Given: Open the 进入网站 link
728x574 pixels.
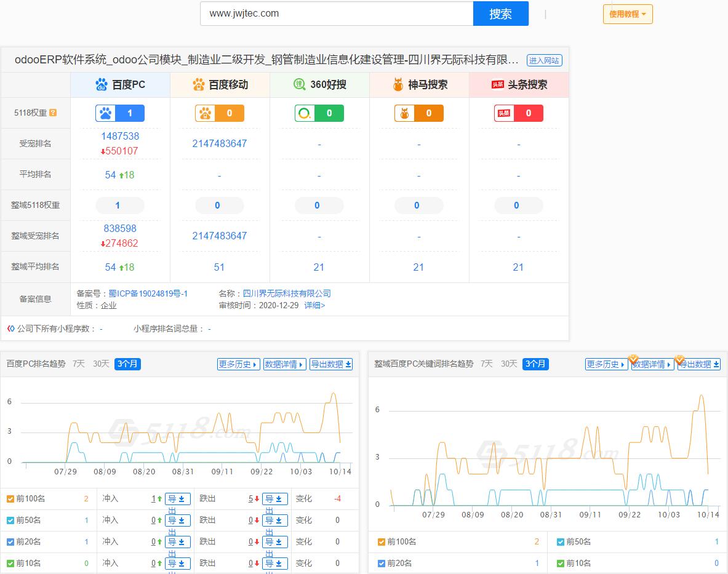Looking at the screenshot, I should [543, 60].
